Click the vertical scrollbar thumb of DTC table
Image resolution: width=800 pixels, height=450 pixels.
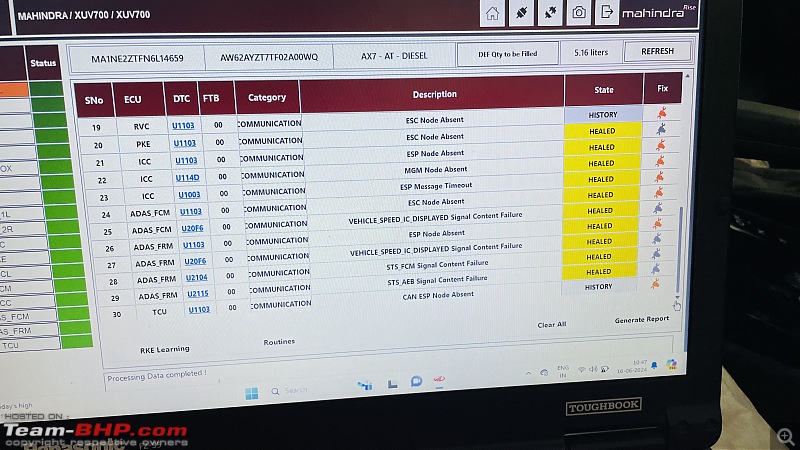[x=679, y=250]
